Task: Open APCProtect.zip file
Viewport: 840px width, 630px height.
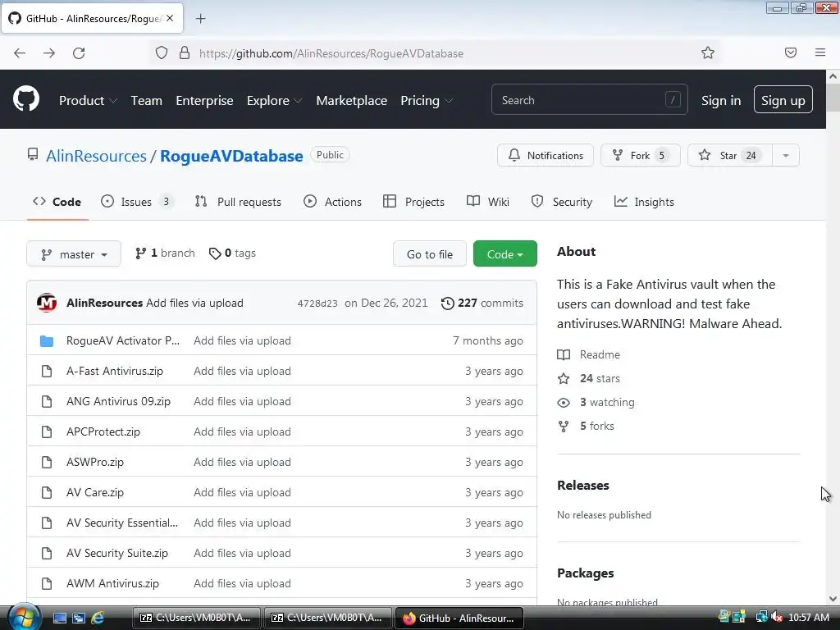Action: 103,431
